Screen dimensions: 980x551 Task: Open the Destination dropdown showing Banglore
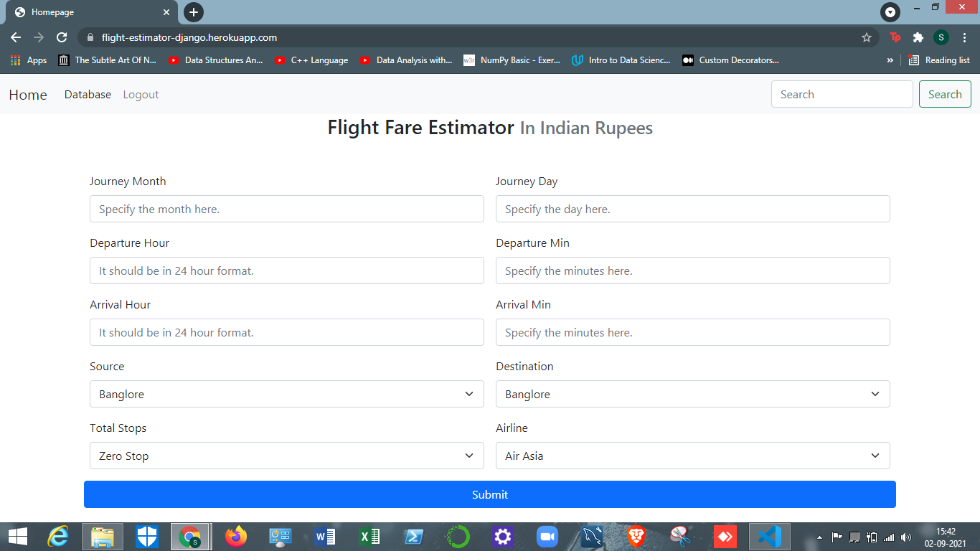693,394
